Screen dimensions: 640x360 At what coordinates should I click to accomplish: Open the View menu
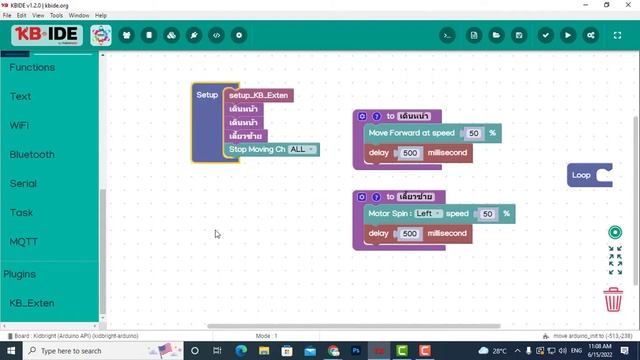pyautogui.click(x=38, y=16)
